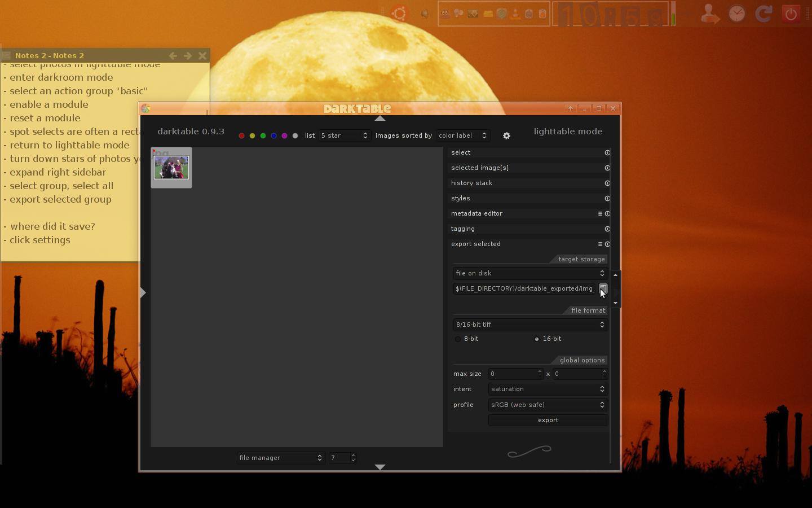Select the 16-bit radio option
Screen dimensions: 812x508
tap(537, 339)
